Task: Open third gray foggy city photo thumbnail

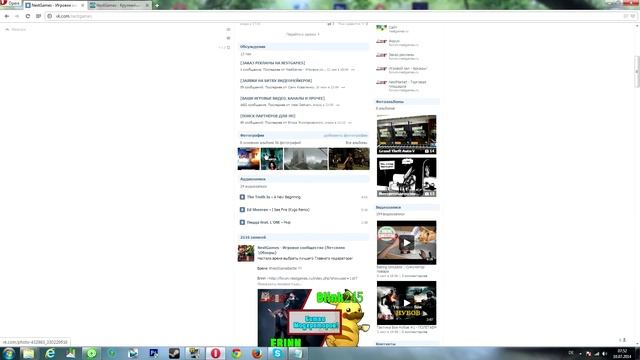Action: (306, 159)
